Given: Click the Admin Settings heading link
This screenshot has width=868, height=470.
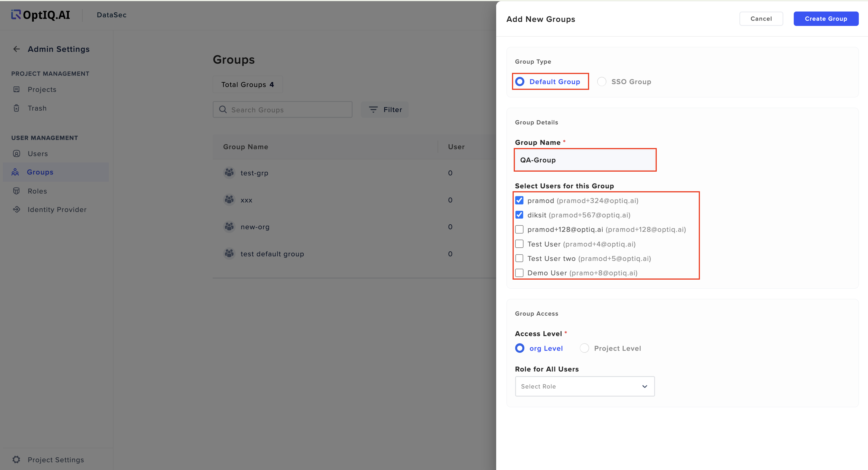Looking at the screenshot, I should 59,49.
